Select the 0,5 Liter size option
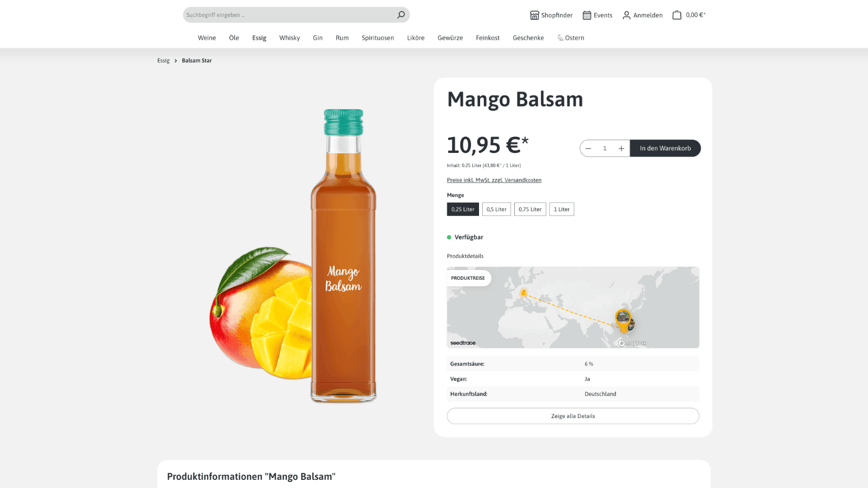This screenshot has width=868, height=488. tap(496, 209)
